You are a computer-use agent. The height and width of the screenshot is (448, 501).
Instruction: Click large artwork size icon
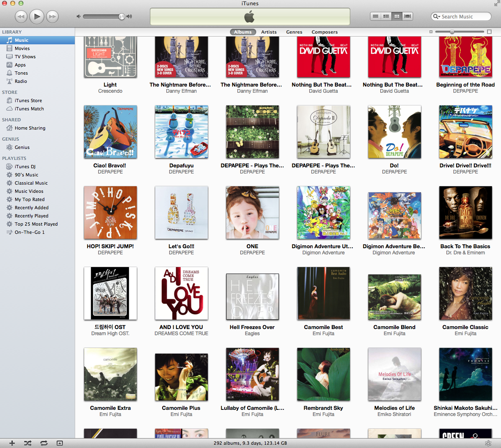pyautogui.click(x=489, y=32)
